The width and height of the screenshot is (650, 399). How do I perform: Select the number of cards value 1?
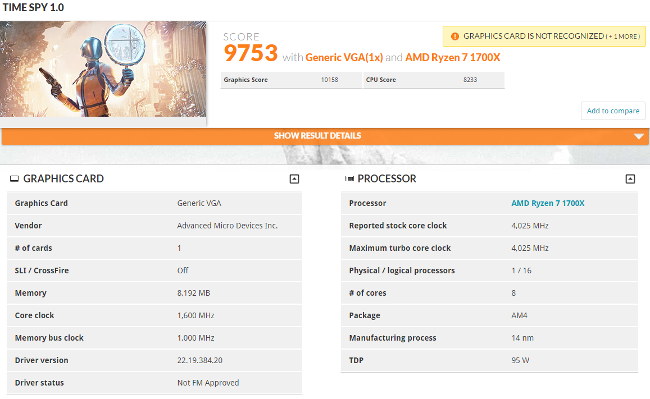pyautogui.click(x=179, y=248)
